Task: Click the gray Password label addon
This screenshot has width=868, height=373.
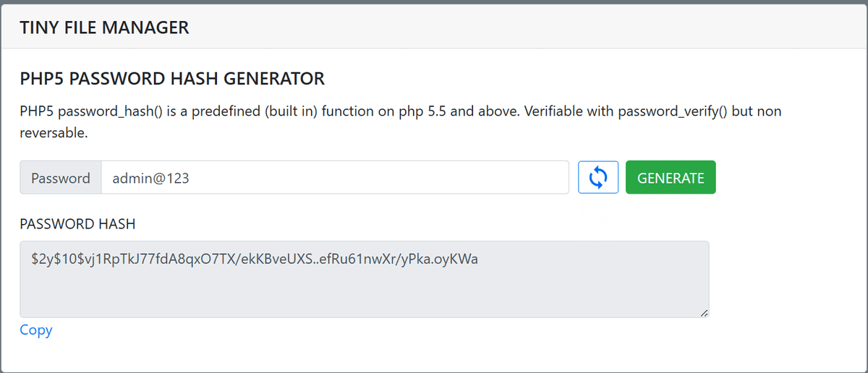Action: (x=61, y=178)
